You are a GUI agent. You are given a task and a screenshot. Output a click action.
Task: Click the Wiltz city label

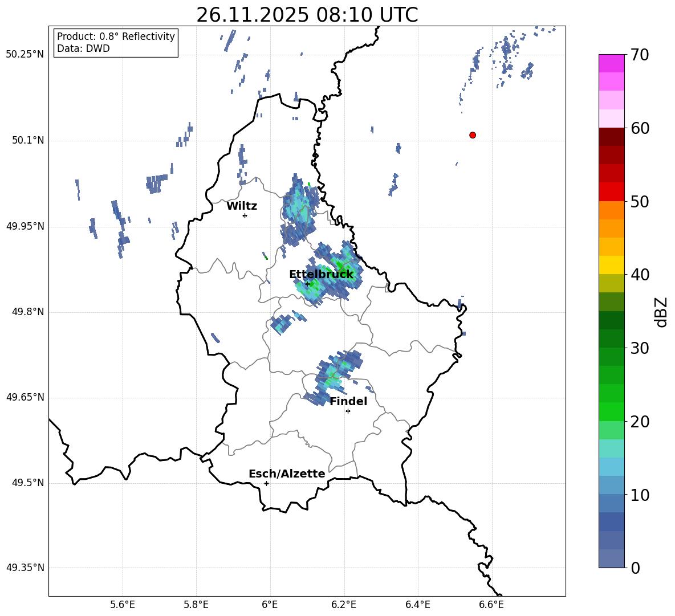[x=242, y=206]
